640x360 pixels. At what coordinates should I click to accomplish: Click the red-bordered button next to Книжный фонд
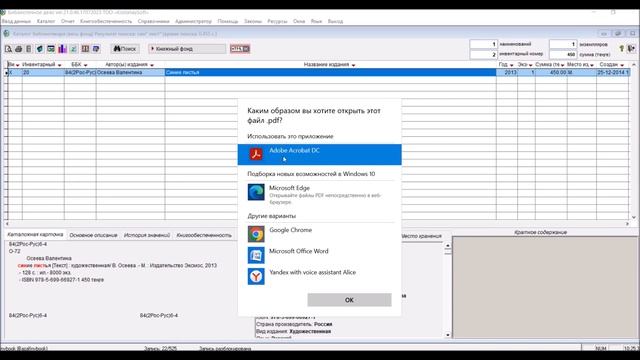coord(240,49)
